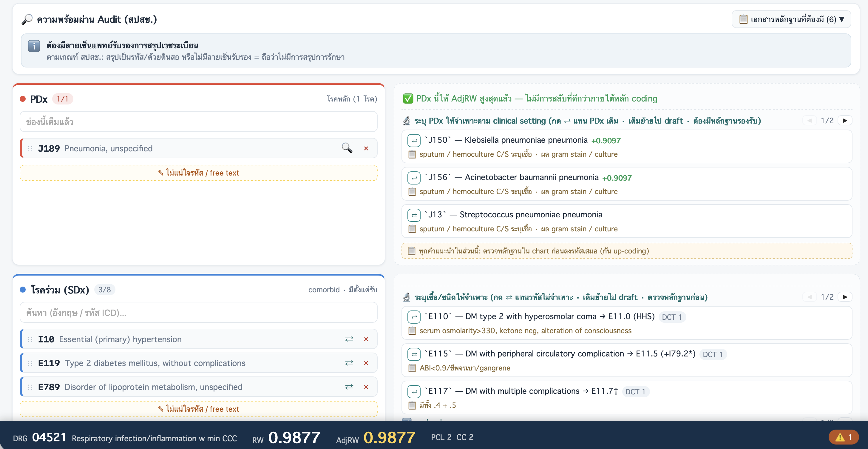The height and width of the screenshot is (449, 868).
Task: Click the ABI<0.9 gangrene evidence note
Action: pyautogui.click(x=465, y=368)
